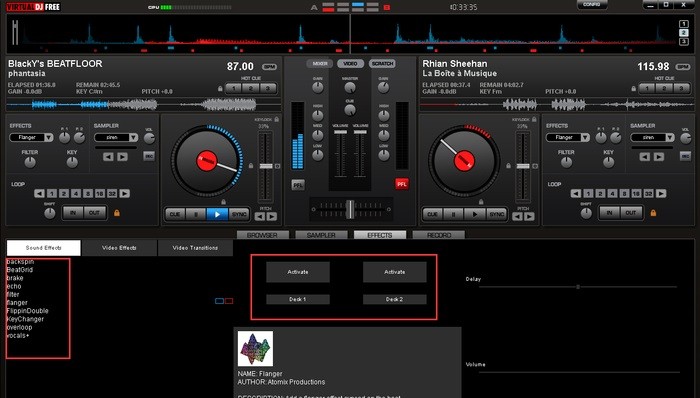Click left deck BPM tap button
The height and width of the screenshot is (398, 700).
click(270, 67)
